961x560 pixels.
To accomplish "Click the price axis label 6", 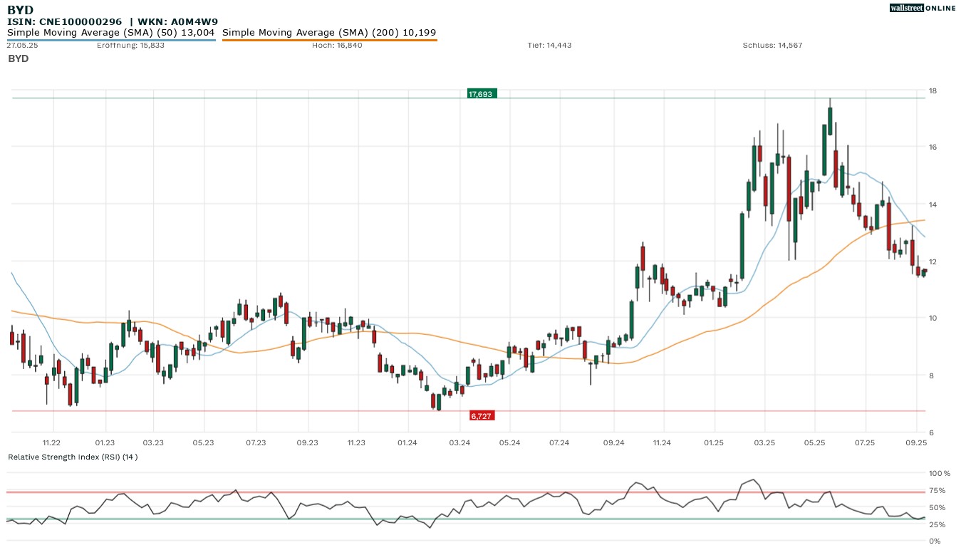I will [930, 433].
